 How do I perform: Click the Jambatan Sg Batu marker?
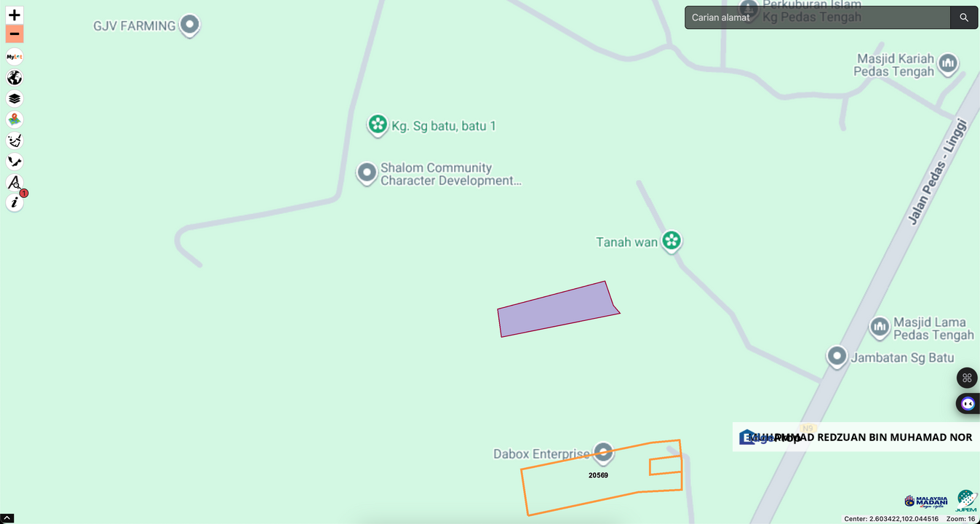click(837, 357)
